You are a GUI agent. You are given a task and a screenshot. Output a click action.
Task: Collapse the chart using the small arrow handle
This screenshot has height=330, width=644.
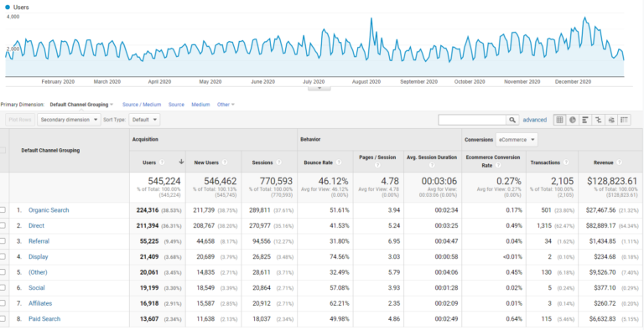pos(319,88)
